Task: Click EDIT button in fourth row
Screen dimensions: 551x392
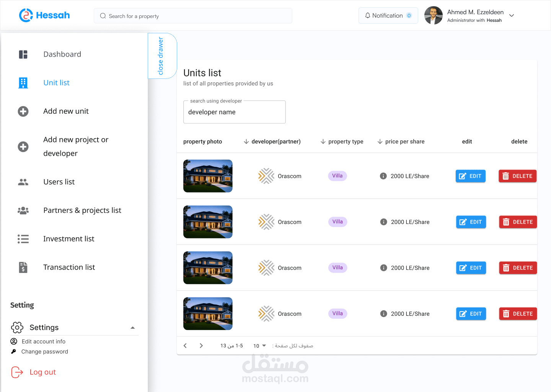Action: [471, 314]
